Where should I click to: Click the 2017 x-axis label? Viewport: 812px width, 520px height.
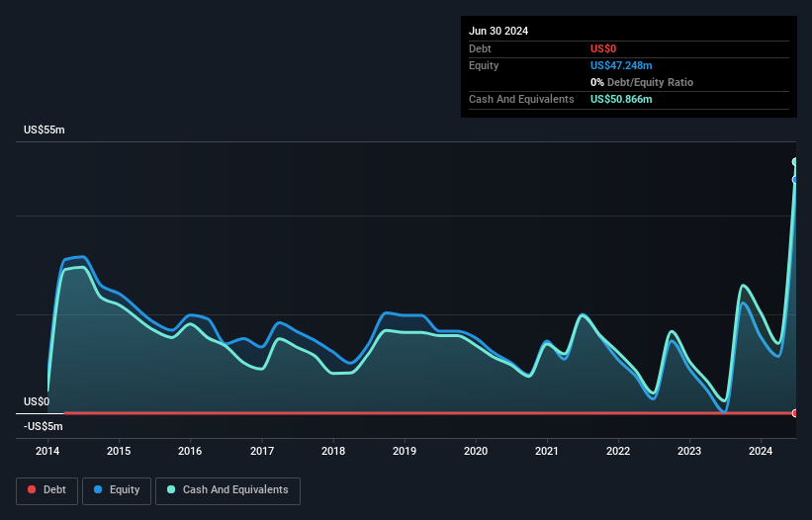(x=262, y=451)
